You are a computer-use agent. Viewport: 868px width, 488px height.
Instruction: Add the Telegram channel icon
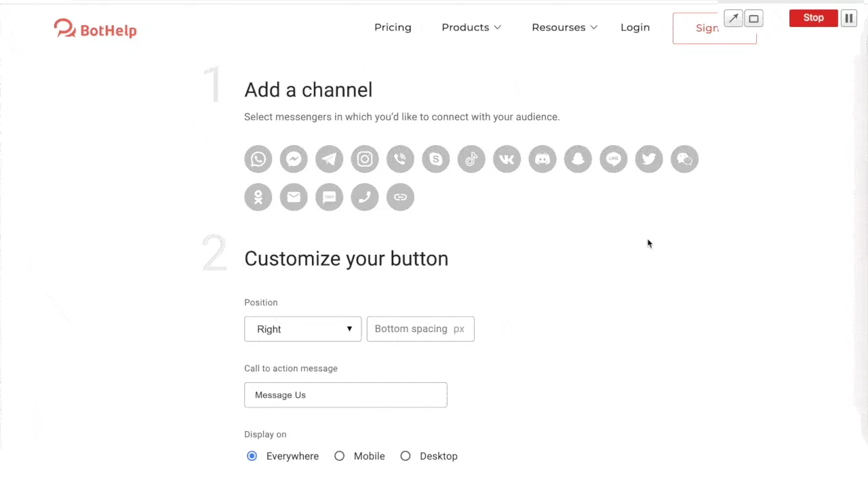(x=329, y=159)
